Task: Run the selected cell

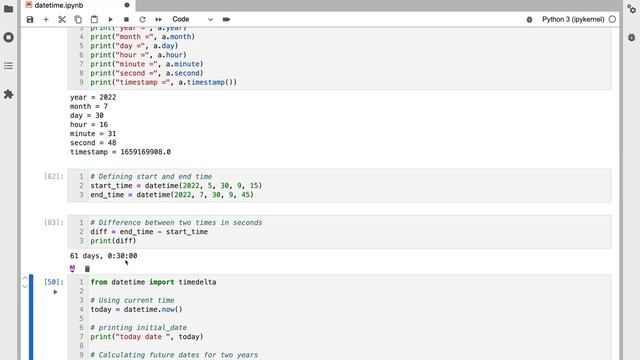Action: [x=110, y=19]
